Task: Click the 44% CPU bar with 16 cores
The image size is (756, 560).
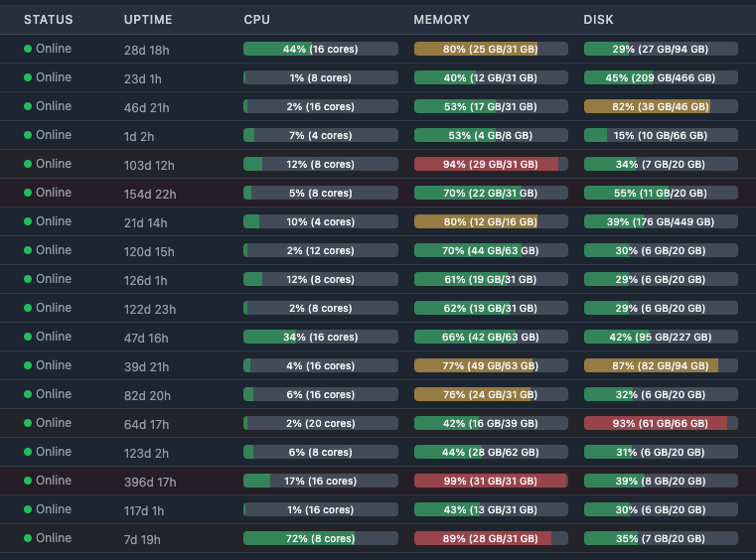Action: [320, 49]
